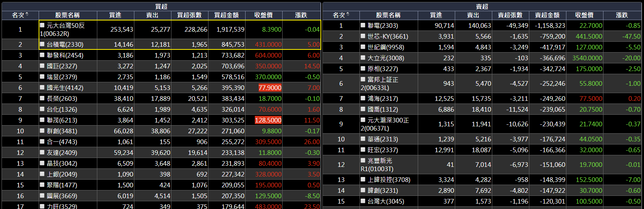Image resolution: width=644 pixels, height=209 pixels.
Task: Click 買進 header in 賣超 table
Action: click(x=436, y=15)
